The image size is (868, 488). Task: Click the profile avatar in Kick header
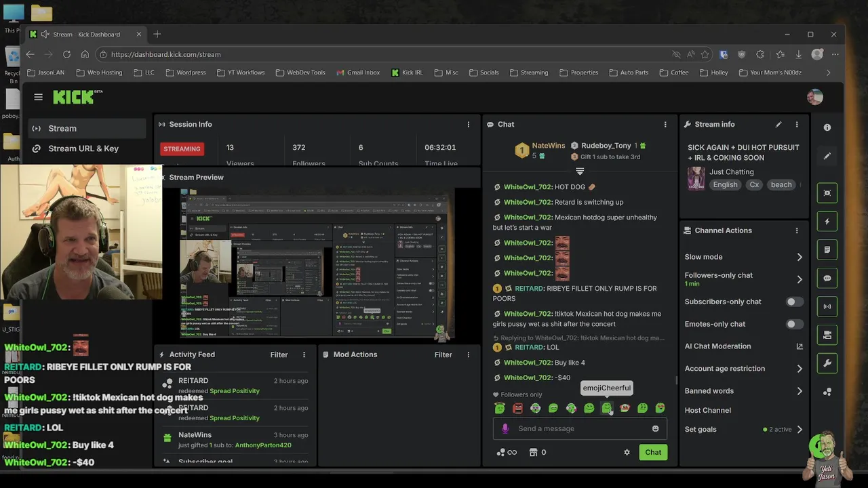point(815,97)
